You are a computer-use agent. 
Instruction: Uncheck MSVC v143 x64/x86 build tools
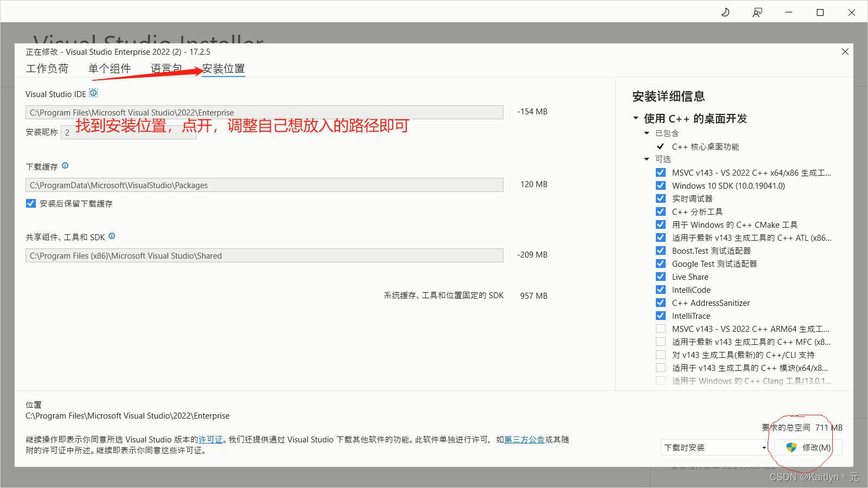(660, 172)
